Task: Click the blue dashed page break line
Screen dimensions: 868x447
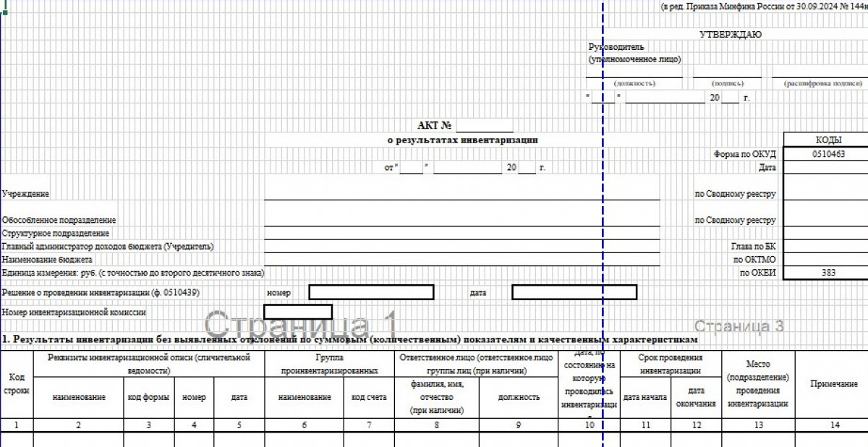Action: click(x=603, y=217)
